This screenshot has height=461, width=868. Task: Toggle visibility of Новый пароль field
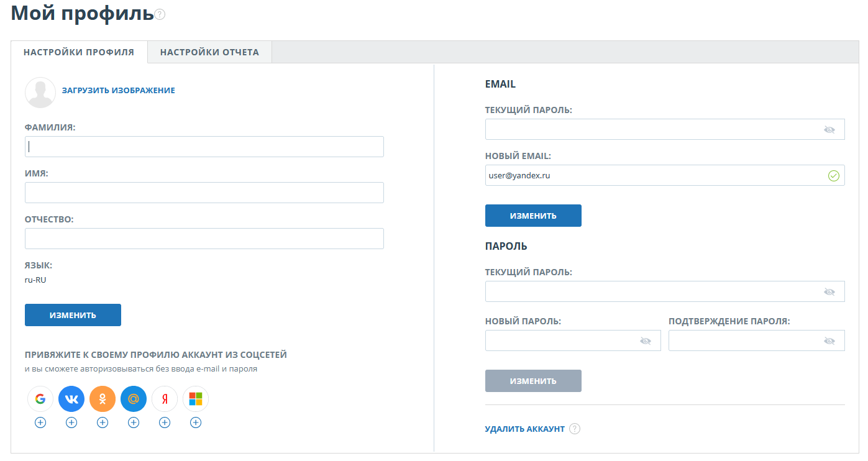[645, 340]
